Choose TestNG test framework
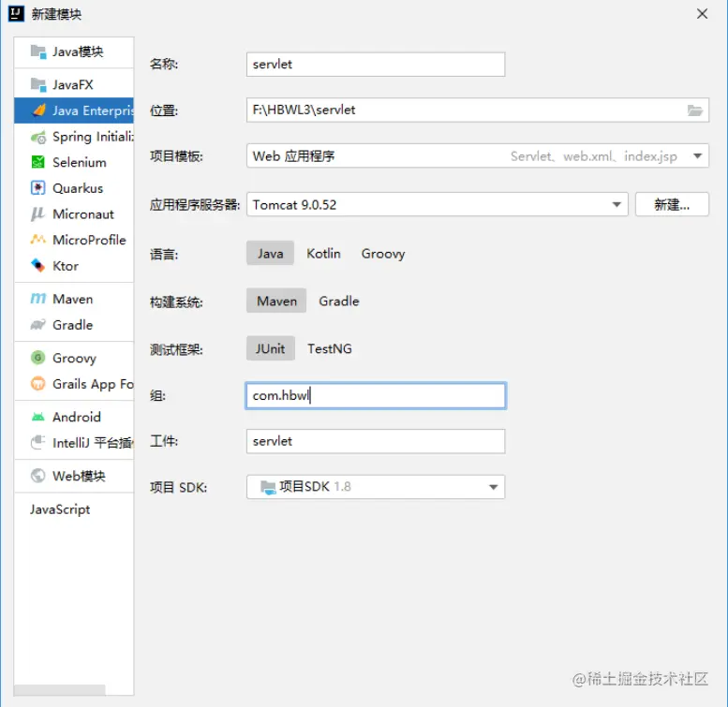The height and width of the screenshot is (707, 728). [x=330, y=348]
